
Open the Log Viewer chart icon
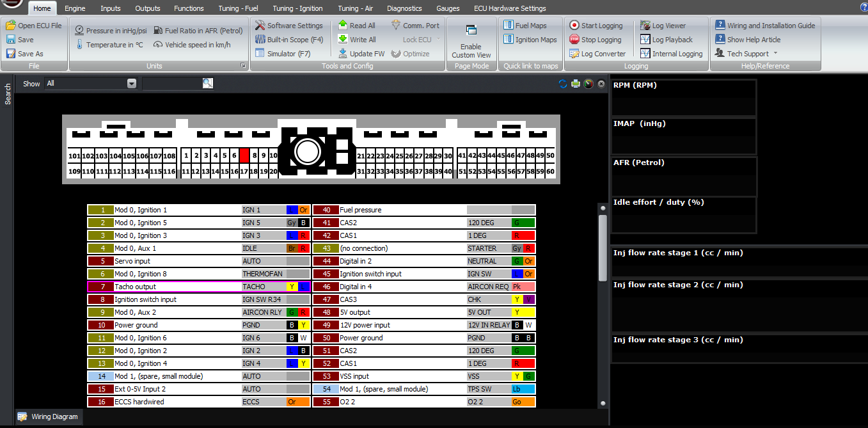[645, 26]
